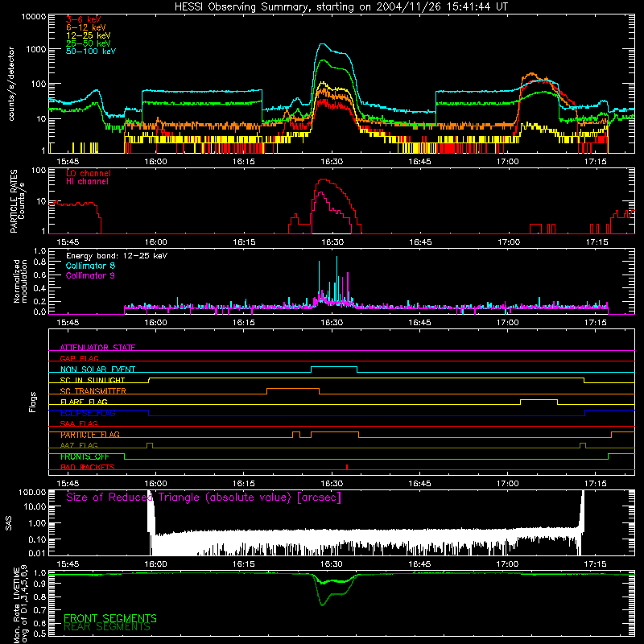Screen dimensions: 644x644
Task: Select the NON SOLAR EVENT flag label
Action: (x=97, y=369)
